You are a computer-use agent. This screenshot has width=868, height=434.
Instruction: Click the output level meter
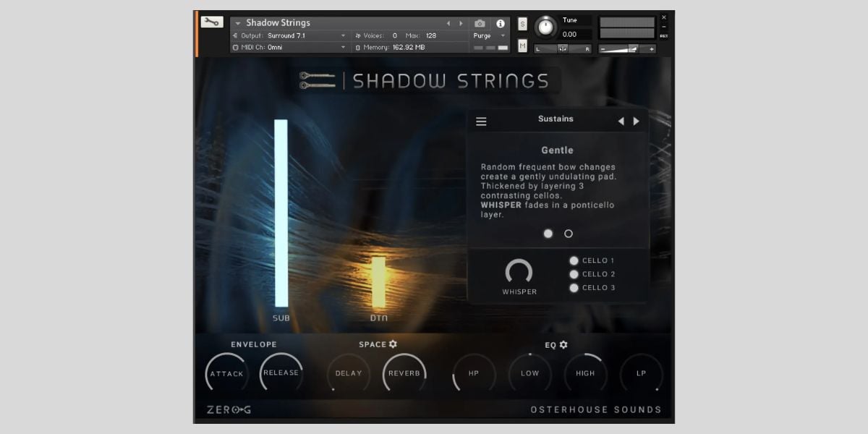pos(628,27)
